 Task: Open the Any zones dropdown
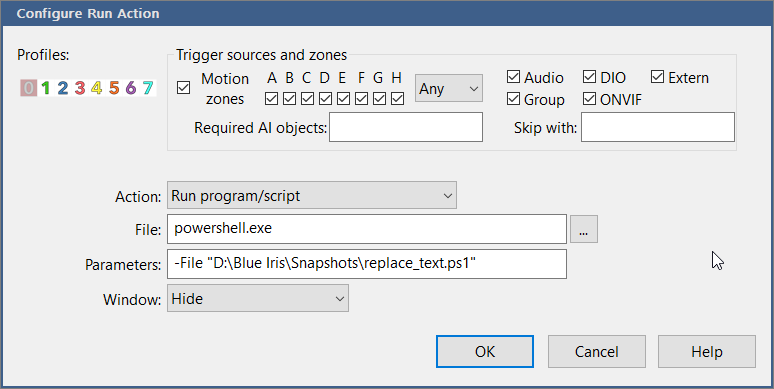449,88
